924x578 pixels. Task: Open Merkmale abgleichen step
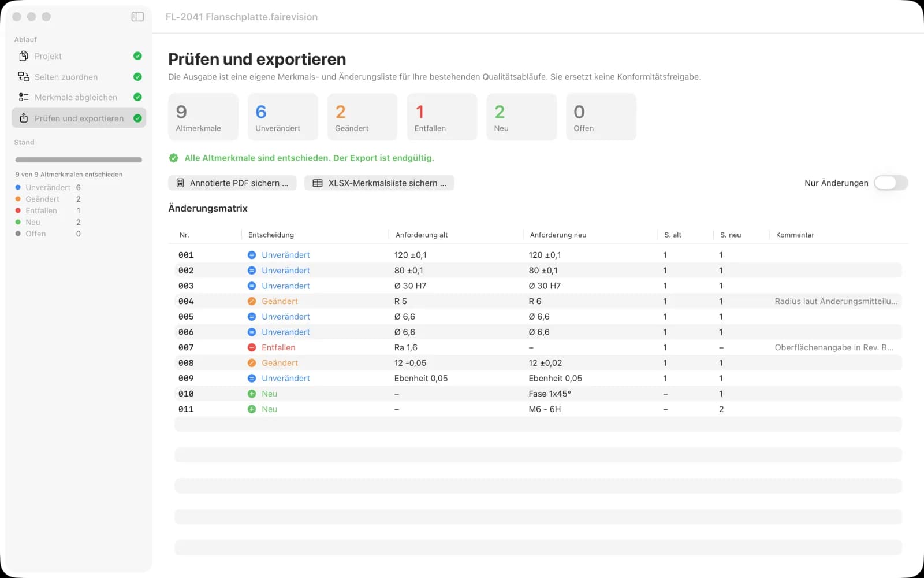(x=79, y=97)
